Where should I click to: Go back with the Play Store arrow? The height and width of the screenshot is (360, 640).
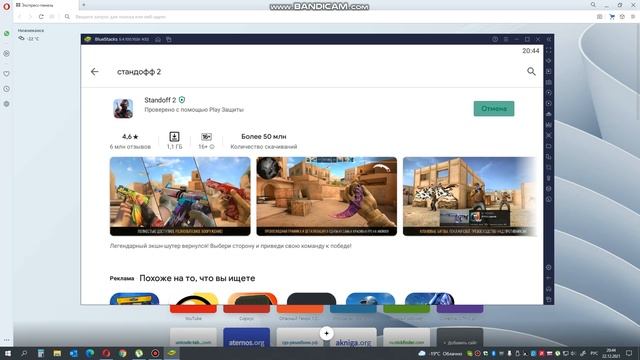click(x=95, y=72)
